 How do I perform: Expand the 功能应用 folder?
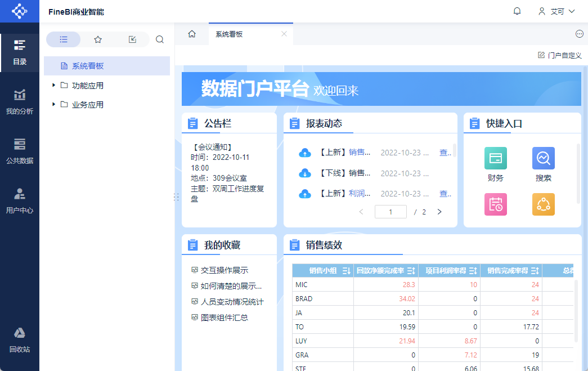(x=54, y=86)
